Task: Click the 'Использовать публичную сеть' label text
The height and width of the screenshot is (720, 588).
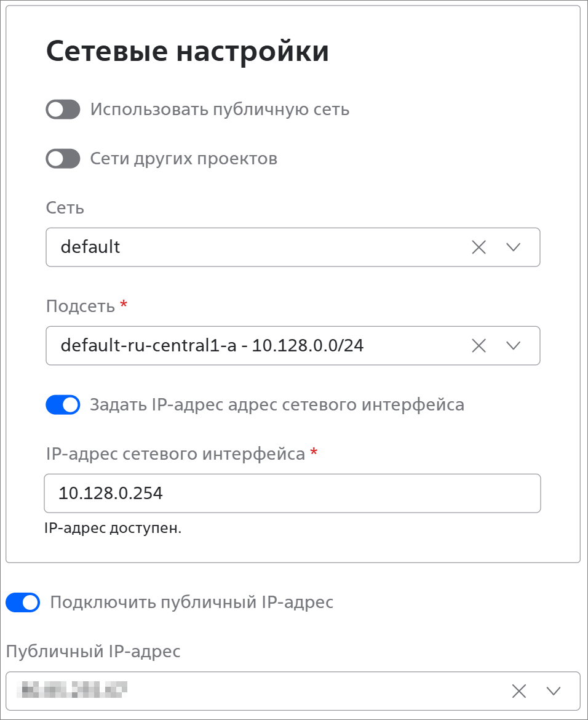Action: point(220,110)
